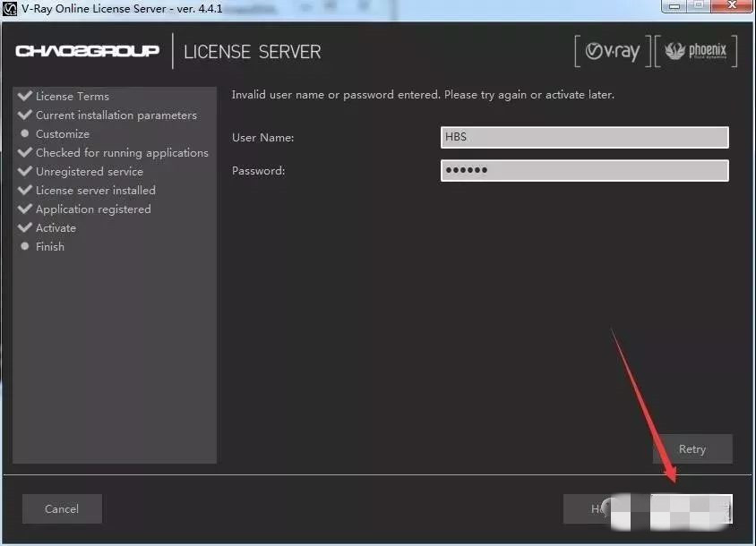Focus the User Name input field
The height and width of the screenshot is (546, 756).
[584, 137]
